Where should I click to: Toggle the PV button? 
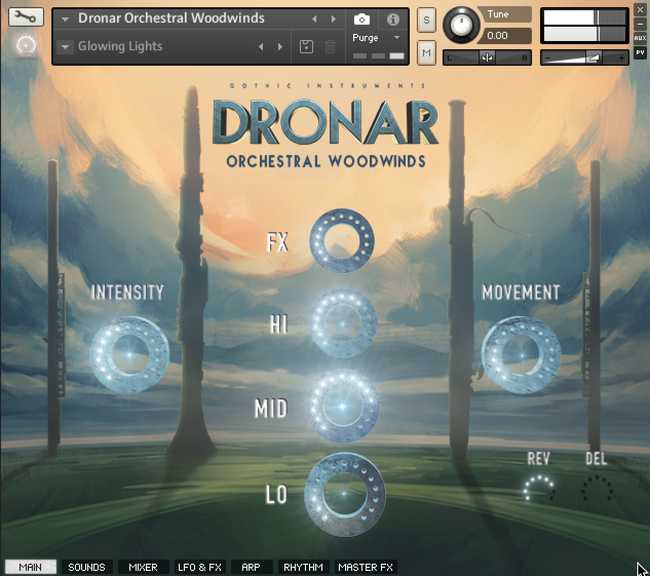pyautogui.click(x=640, y=53)
